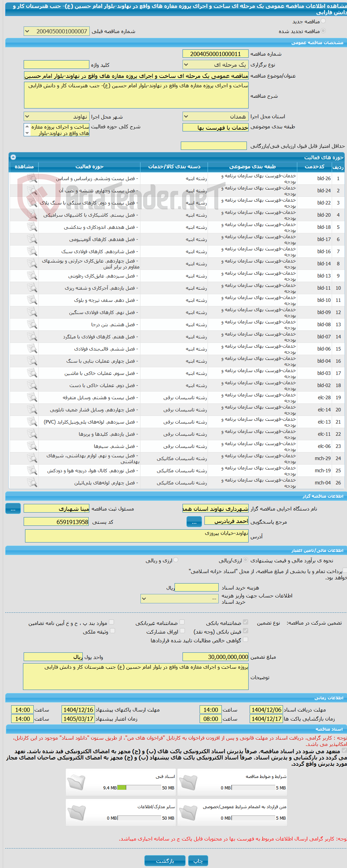The width and height of the screenshot is (347, 868).
Task: Open the نوع برگزاری dropdown
Action: (x=215, y=65)
